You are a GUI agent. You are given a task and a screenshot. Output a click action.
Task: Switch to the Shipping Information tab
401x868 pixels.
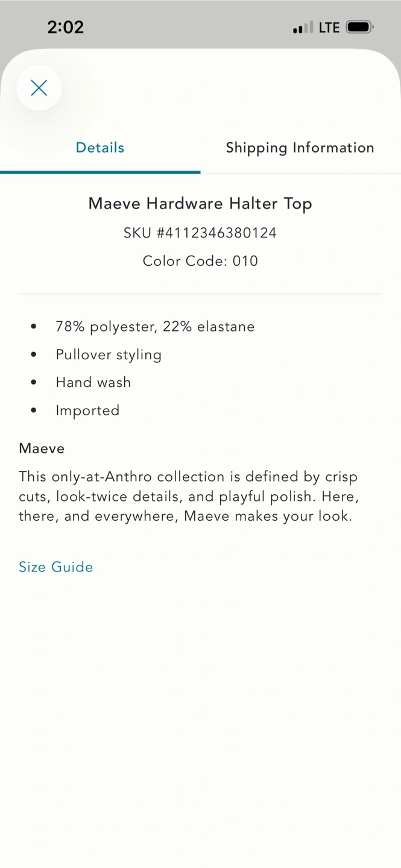[300, 148]
